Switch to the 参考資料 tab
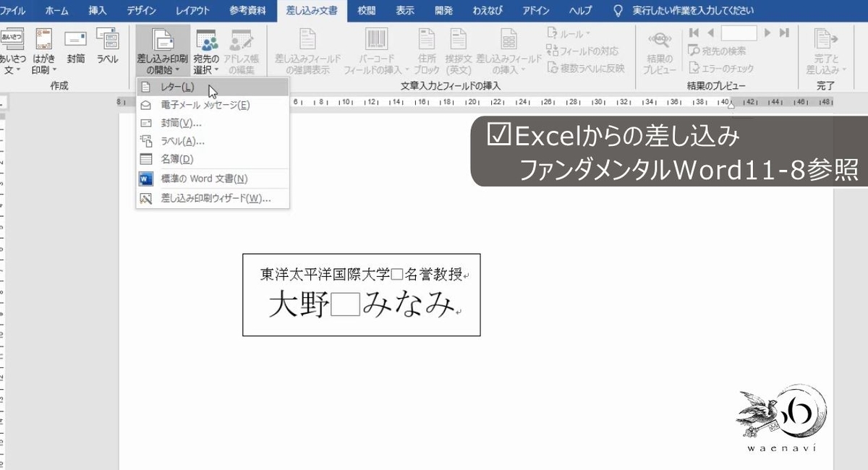Screen dimensions: 868x470 click(x=247, y=11)
